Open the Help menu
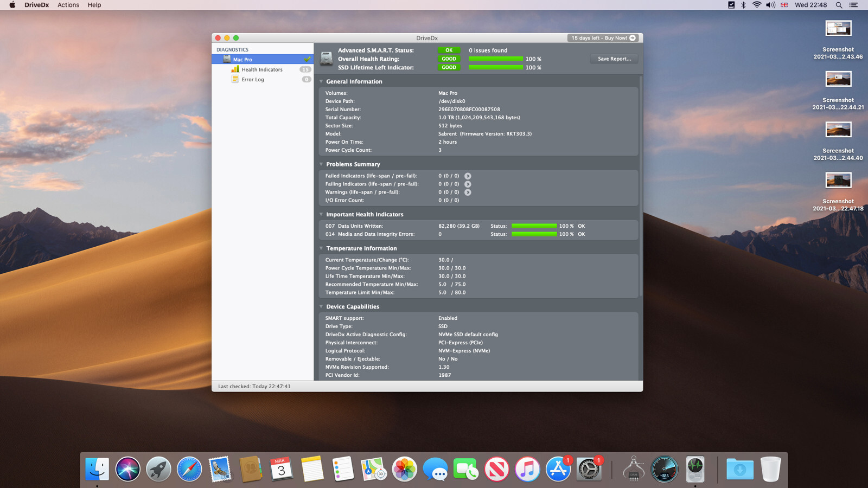Viewport: 868px width, 488px height. 94,5
